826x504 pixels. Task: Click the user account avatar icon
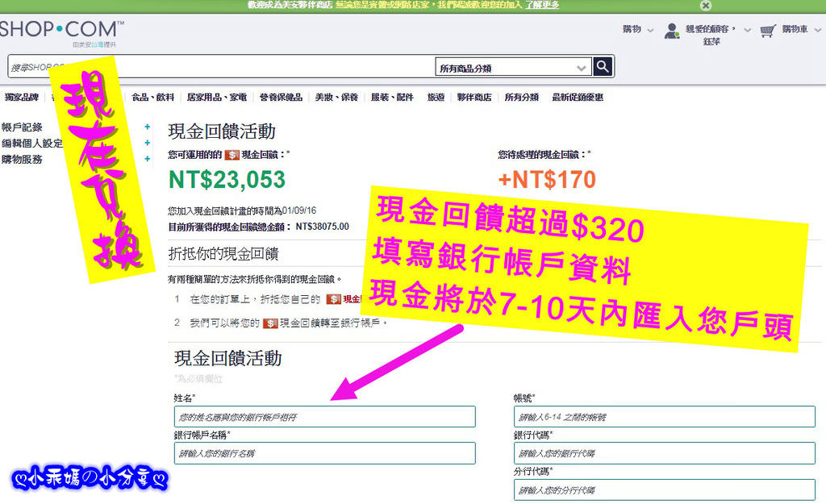tap(672, 31)
